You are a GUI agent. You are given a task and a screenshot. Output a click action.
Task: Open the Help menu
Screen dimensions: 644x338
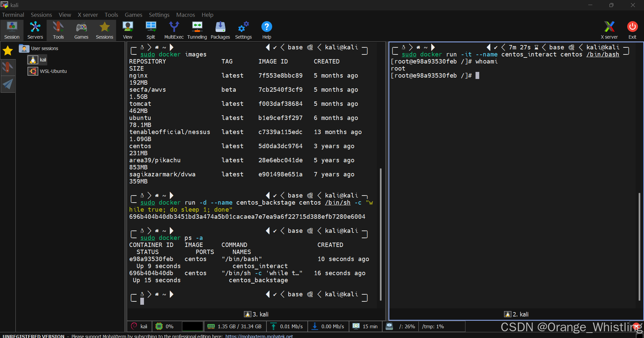tap(207, 15)
